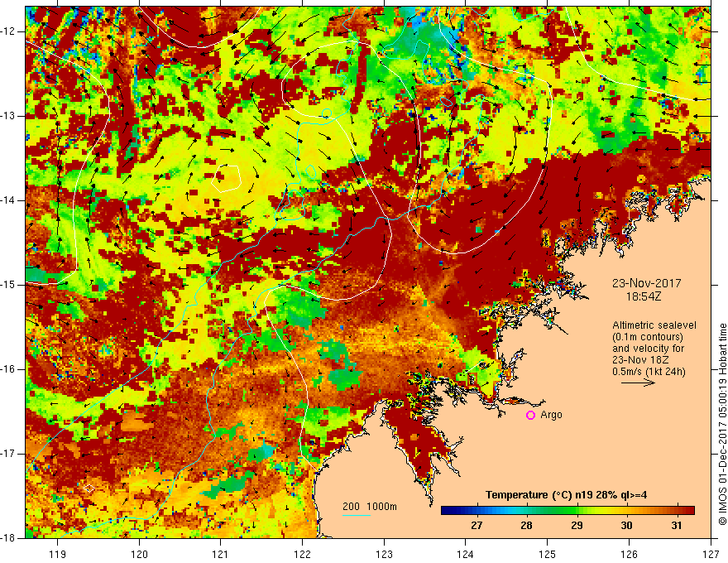Click latitude axis label -12

pyautogui.click(x=9, y=31)
